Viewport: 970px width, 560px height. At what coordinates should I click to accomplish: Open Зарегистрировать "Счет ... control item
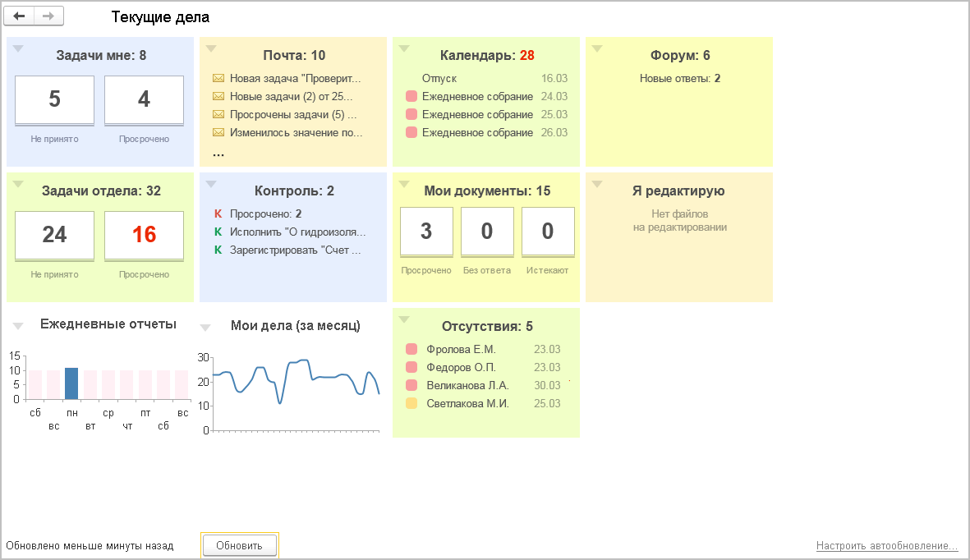tap(295, 250)
